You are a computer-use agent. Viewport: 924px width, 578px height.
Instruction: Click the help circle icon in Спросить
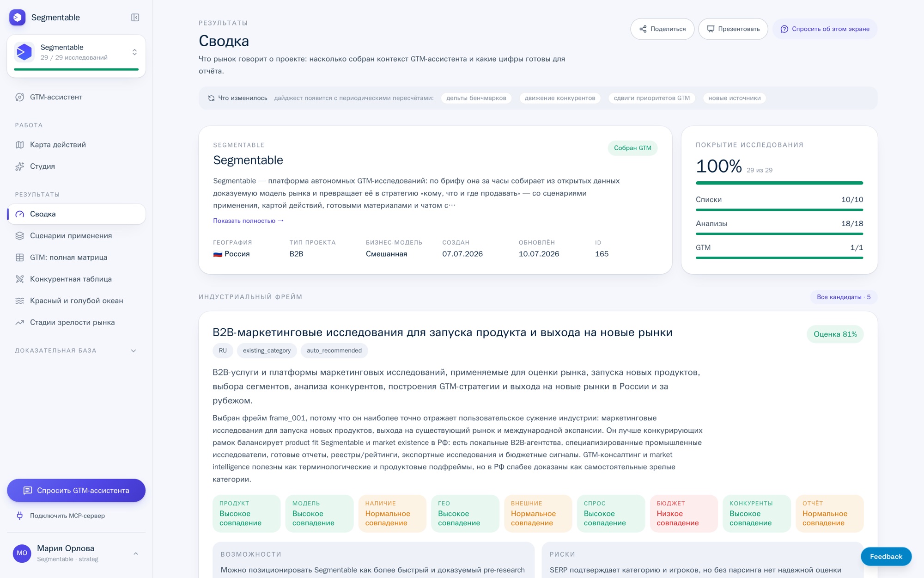point(784,29)
